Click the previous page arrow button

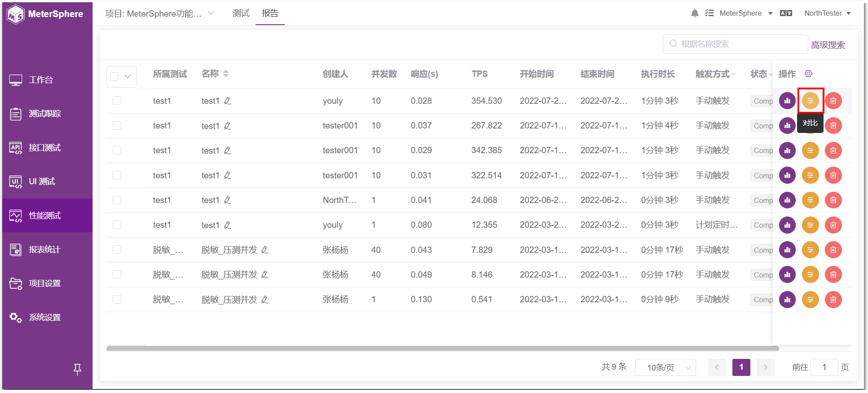[x=717, y=367]
